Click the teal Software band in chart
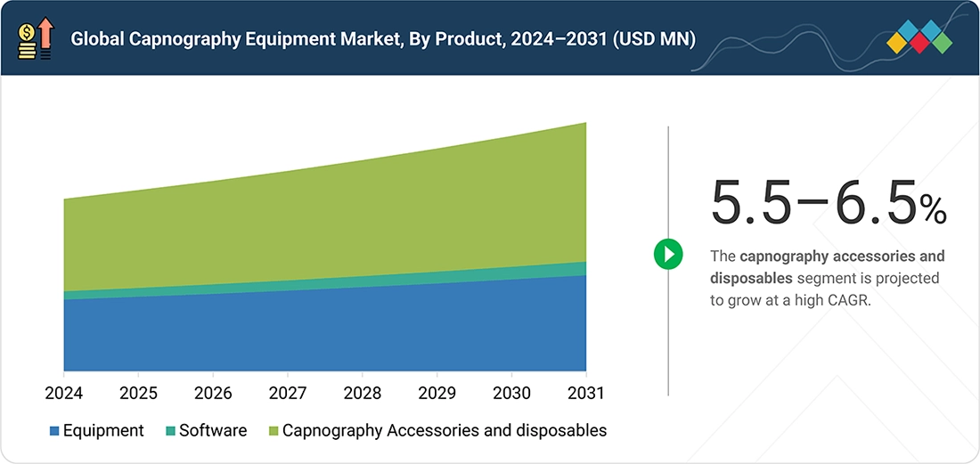 325,283
